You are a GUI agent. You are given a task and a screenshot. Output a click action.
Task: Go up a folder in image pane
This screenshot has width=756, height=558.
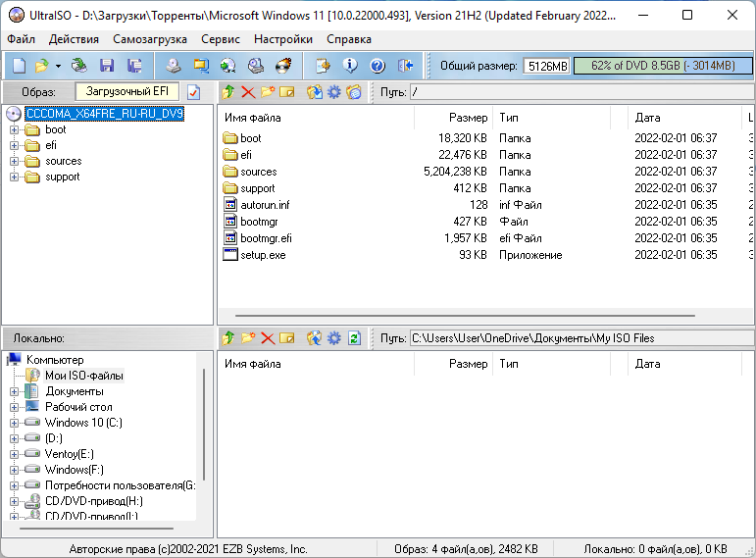(228, 91)
